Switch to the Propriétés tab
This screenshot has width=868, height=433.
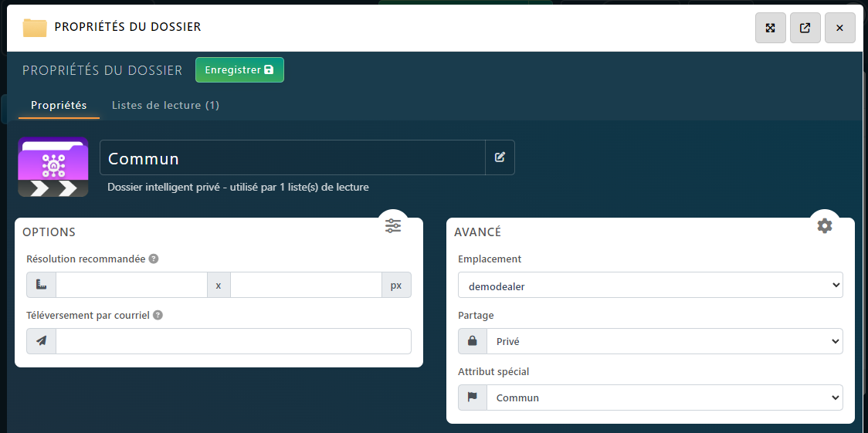tap(59, 106)
